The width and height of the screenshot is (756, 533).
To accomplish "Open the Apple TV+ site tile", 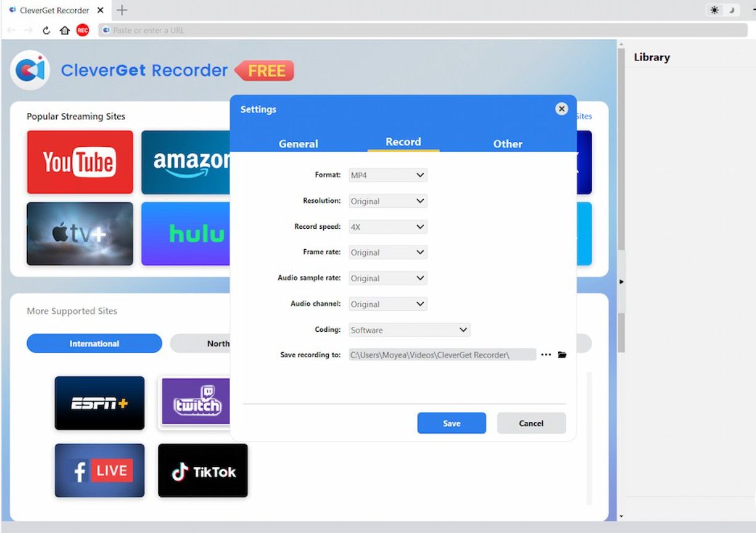I will [x=80, y=234].
